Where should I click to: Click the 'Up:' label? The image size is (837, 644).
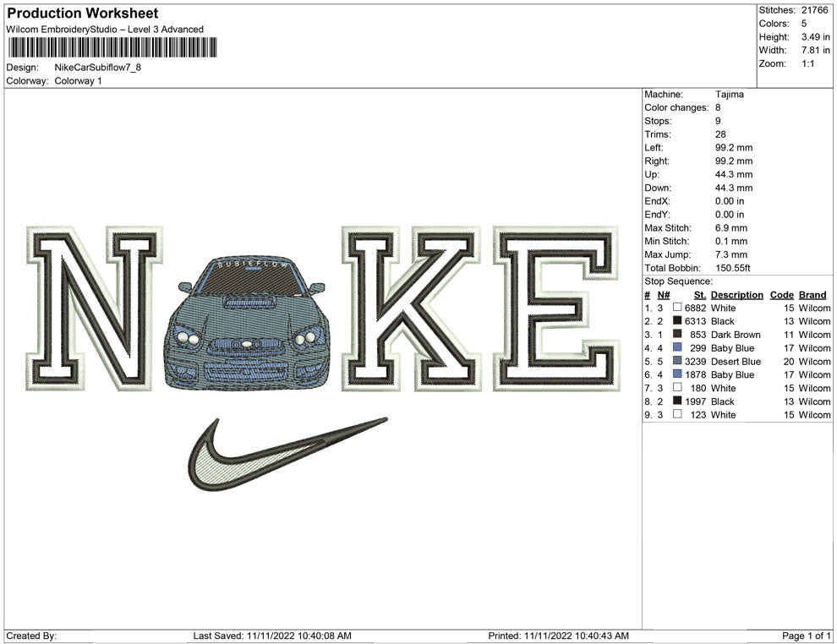point(651,174)
